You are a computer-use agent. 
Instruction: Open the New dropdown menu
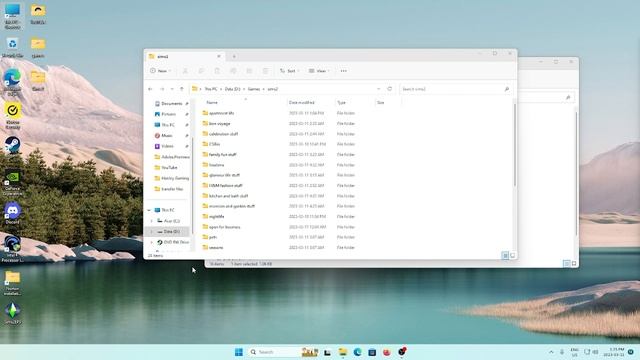click(160, 71)
